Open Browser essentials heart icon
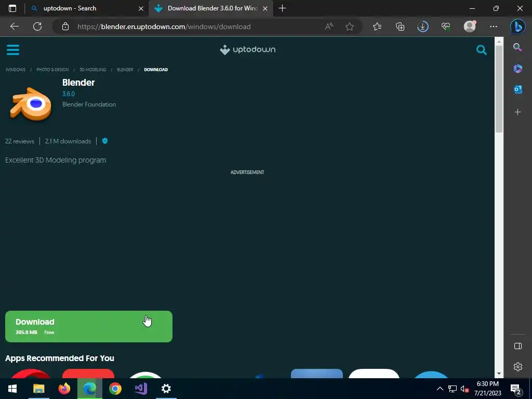 pos(446,26)
